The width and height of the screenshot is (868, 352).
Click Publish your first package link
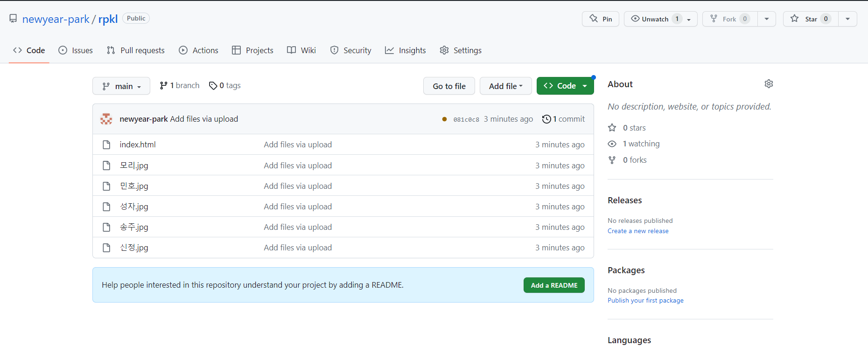(x=645, y=301)
